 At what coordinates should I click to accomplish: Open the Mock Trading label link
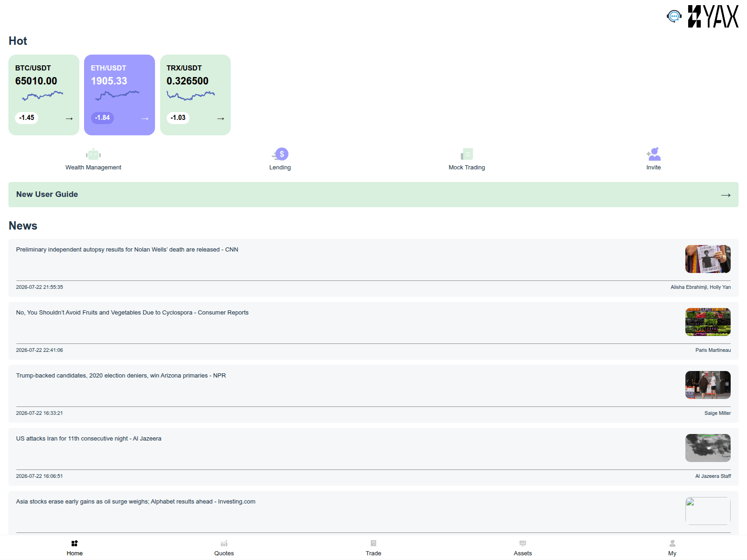467,168
